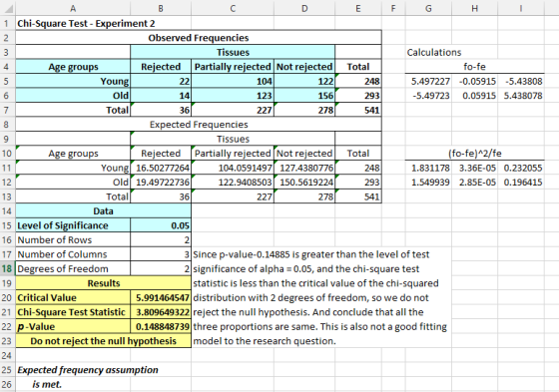Select column C header
Screen dimensions: 559x392
pyautogui.click(x=233, y=8)
